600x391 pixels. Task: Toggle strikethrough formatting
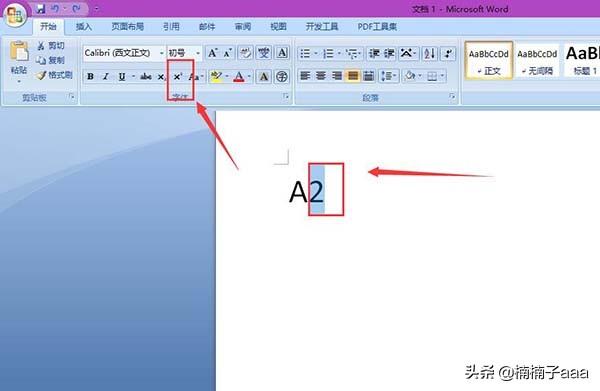tap(146, 77)
